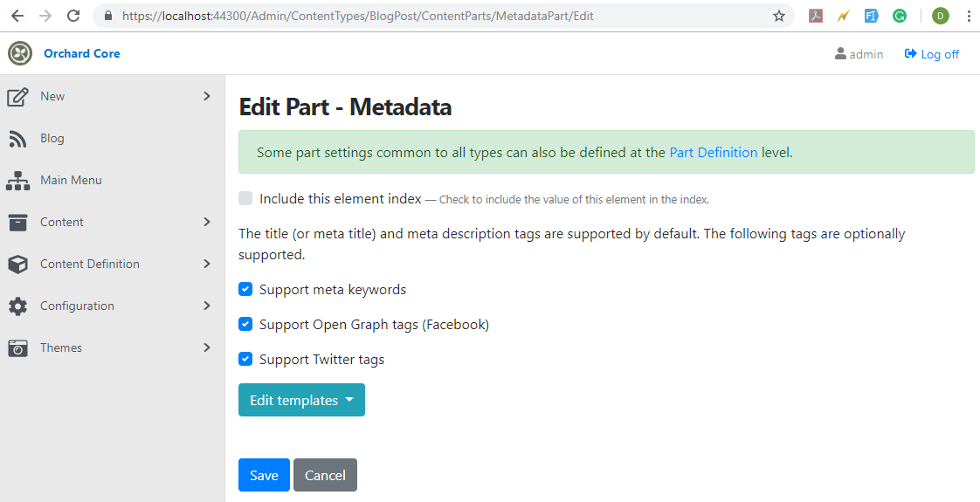Follow the Part Definition link
This screenshot has width=980, height=502.
point(713,153)
